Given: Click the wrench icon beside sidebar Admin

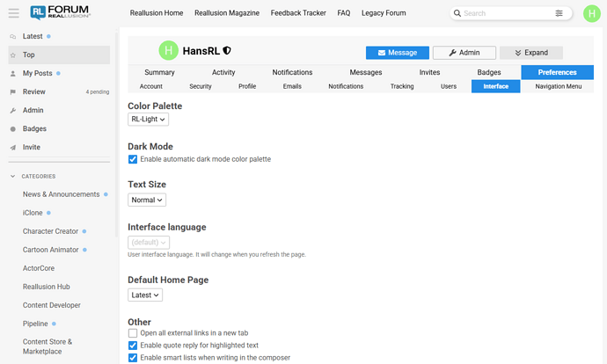Looking at the screenshot, I should [x=13, y=111].
